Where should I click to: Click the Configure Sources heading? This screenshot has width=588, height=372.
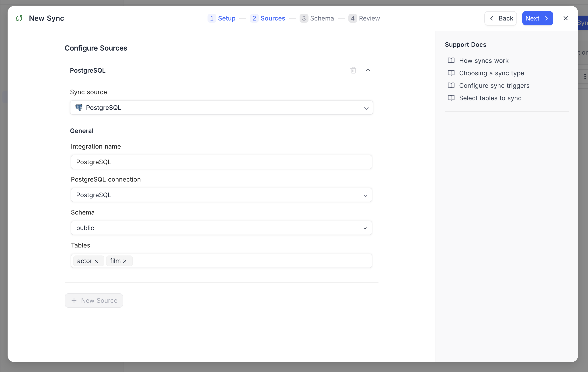click(96, 48)
